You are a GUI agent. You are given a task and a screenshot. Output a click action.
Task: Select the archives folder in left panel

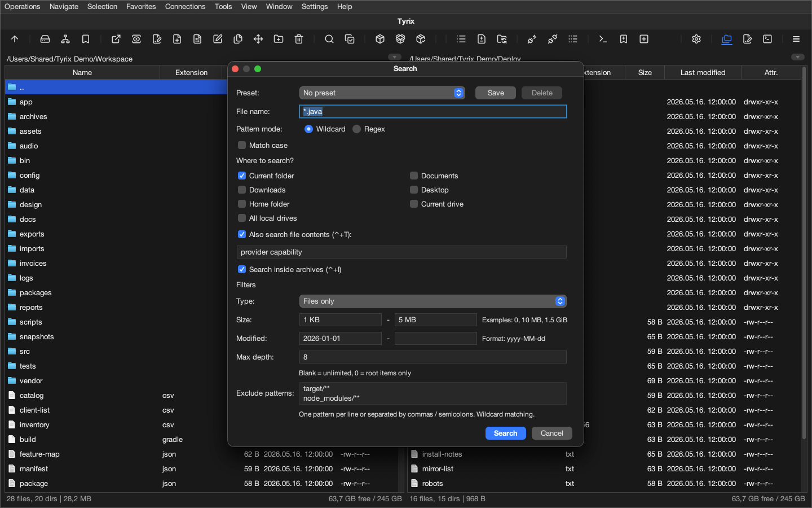coord(116,116)
